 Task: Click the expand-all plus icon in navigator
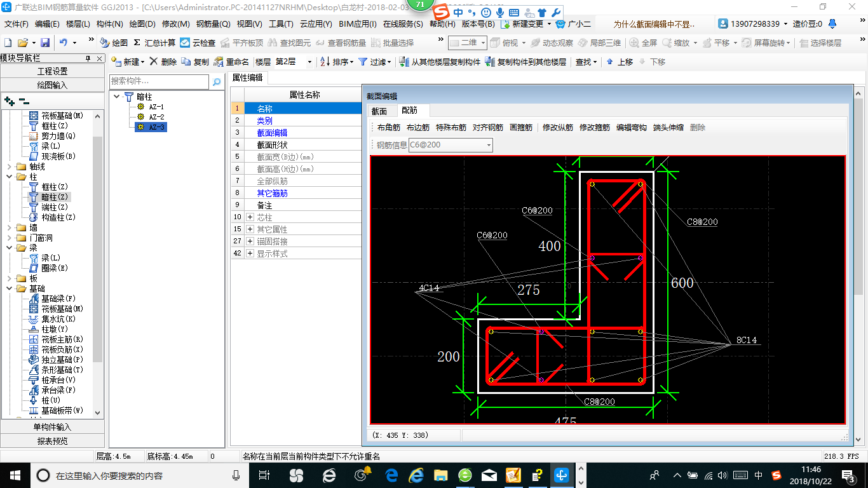(9, 101)
